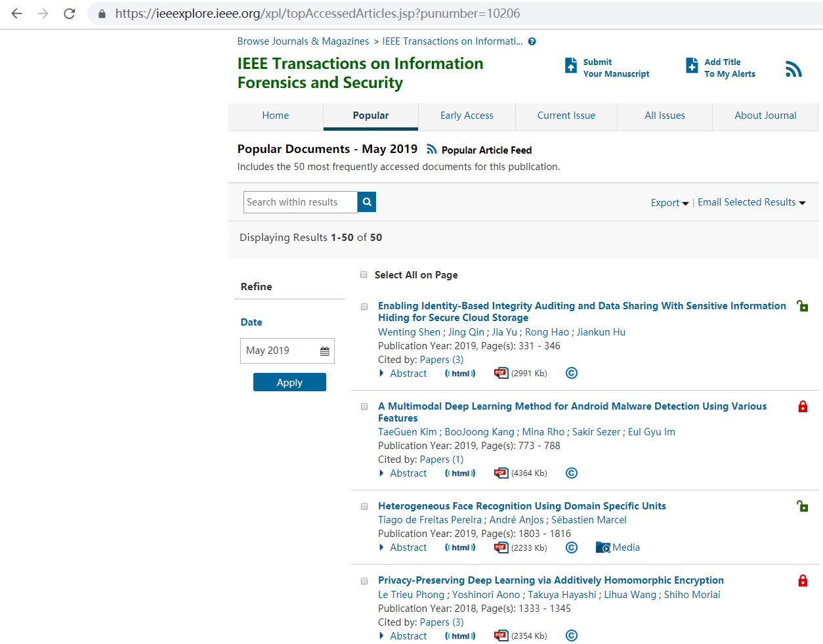Click the help question mark icon in breadcrumb
Screen dimensions: 823x644
(532, 41)
